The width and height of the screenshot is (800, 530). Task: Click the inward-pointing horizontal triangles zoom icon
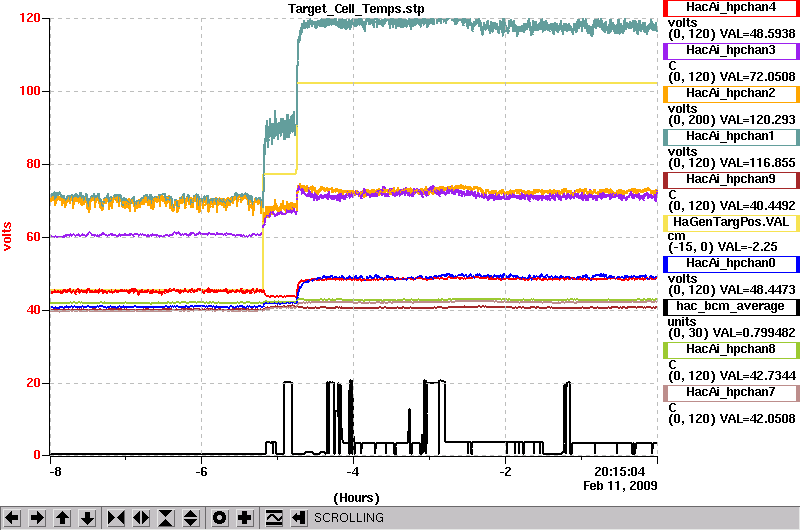(116, 518)
